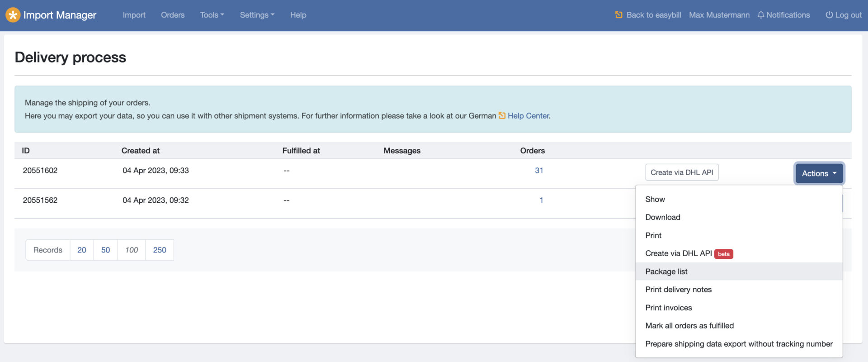Expand the Tools dropdown menu
868x362 pixels.
click(x=212, y=15)
